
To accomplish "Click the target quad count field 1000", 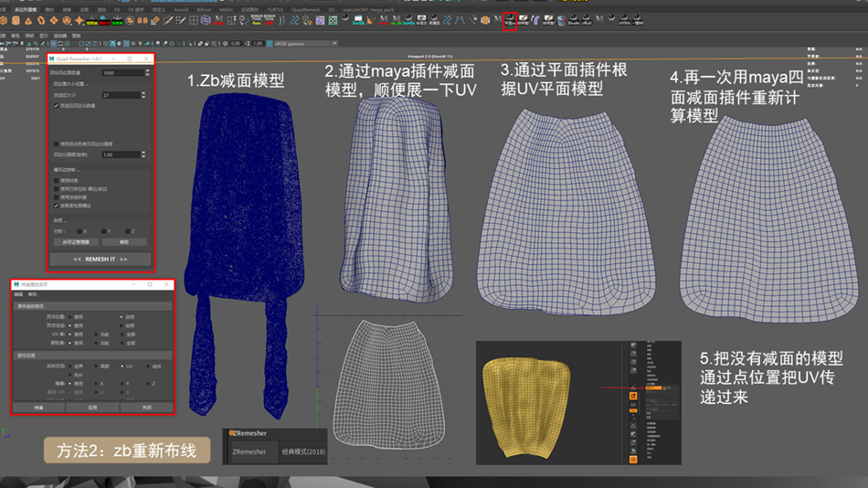I will (123, 72).
